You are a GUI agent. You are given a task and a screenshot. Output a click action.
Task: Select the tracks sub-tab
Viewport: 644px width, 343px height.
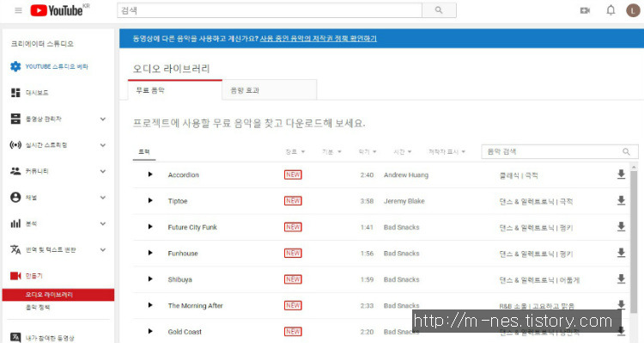[144, 152]
